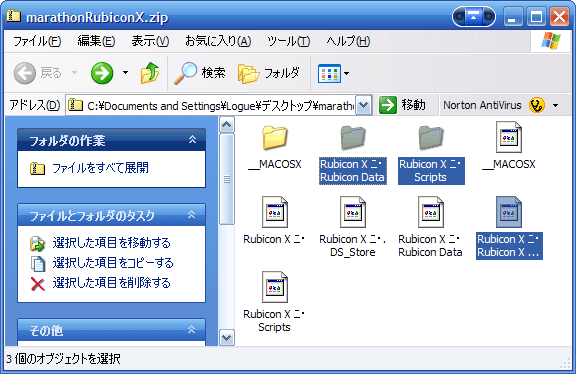Maximize the marathonRubiconX.zip window

[x=536, y=17]
